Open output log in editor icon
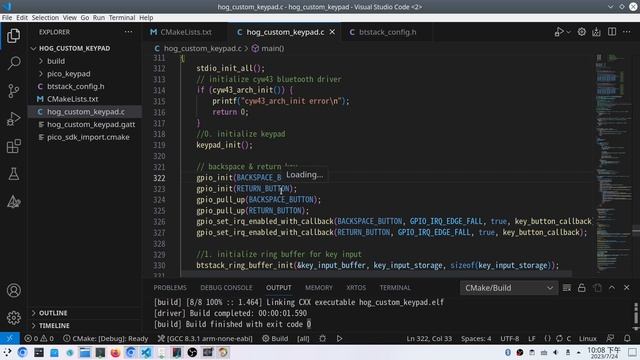The width and height of the screenshot is (640, 360). point(597,288)
